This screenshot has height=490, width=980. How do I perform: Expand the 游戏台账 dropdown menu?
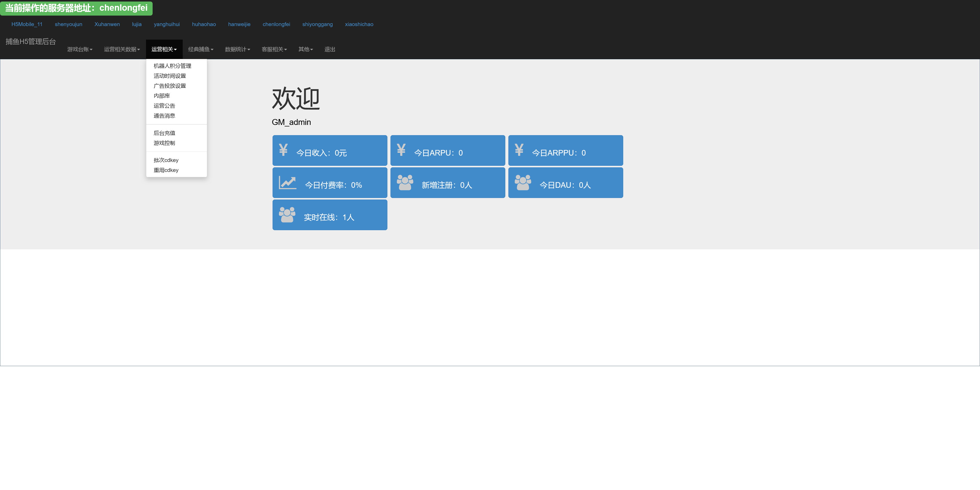pyautogui.click(x=80, y=50)
